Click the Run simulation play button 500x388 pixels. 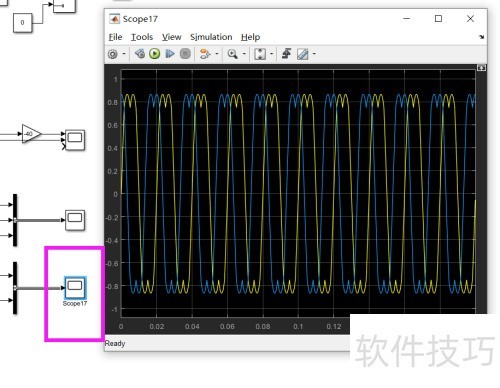coord(155,54)
